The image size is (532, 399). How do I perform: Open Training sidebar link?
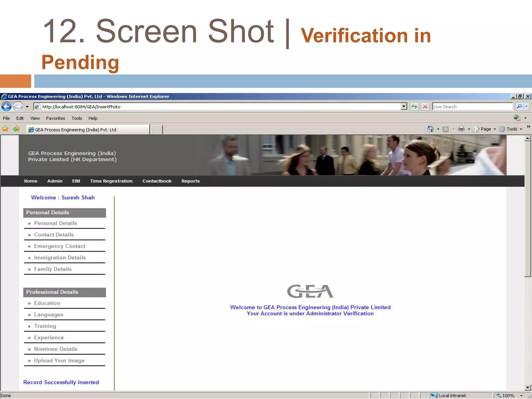click(x=45, y=326)
